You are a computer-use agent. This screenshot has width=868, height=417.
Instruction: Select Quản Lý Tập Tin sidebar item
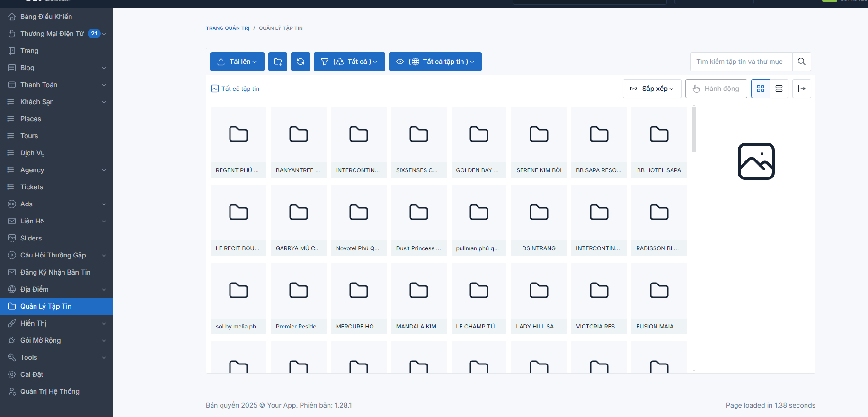click(x=56, y=306)
